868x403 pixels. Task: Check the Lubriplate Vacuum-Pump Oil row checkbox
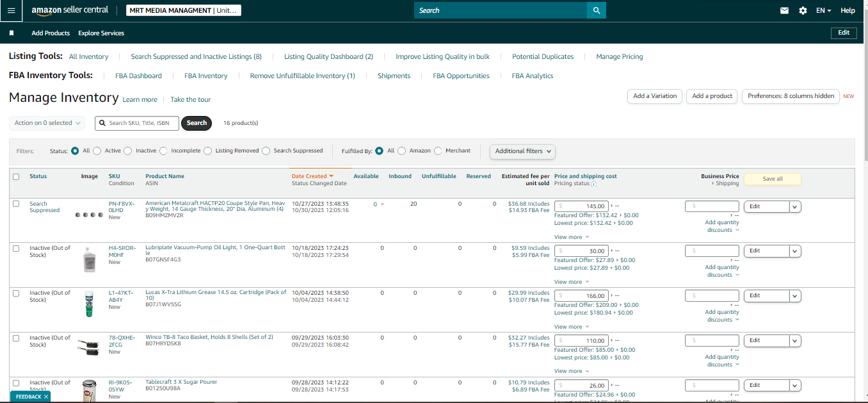pos(16,248)
